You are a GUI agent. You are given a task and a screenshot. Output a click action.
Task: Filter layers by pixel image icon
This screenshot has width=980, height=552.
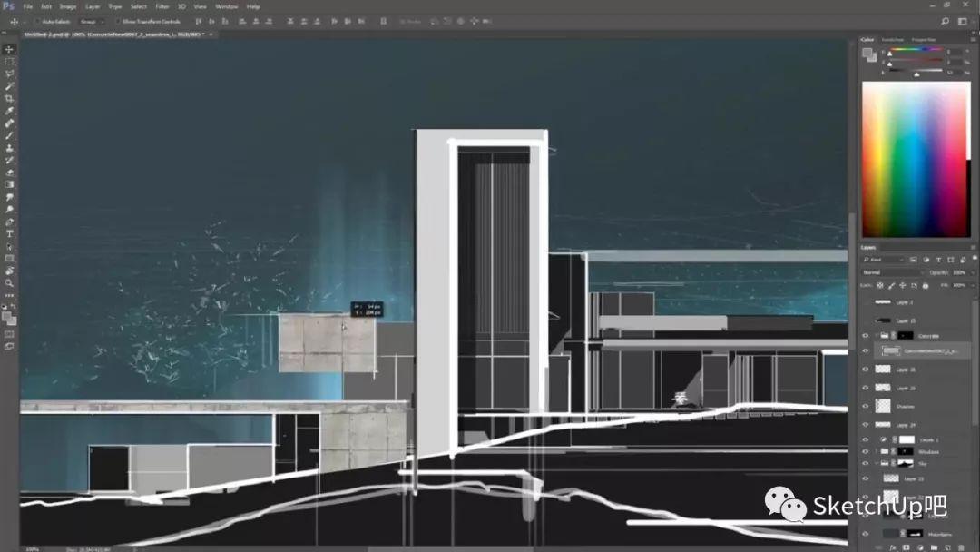click(913, 260)
